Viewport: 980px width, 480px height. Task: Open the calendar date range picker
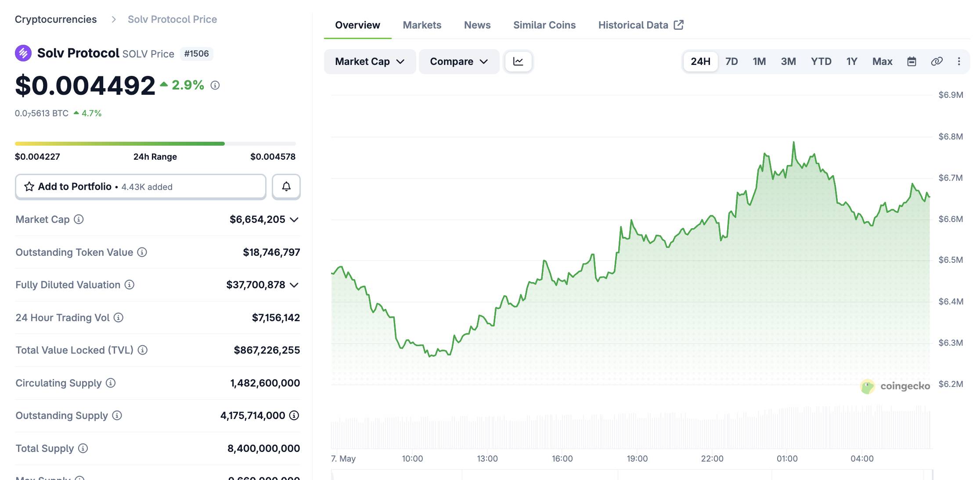tap(912, 61)
